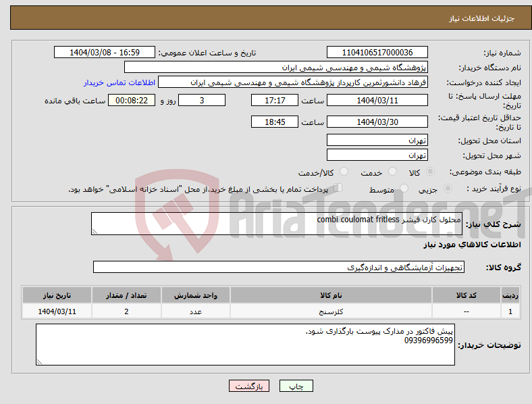This screenshot has height=404, width=532.
Task: Click the product code cell showing --
Action: tap(467, 311)
